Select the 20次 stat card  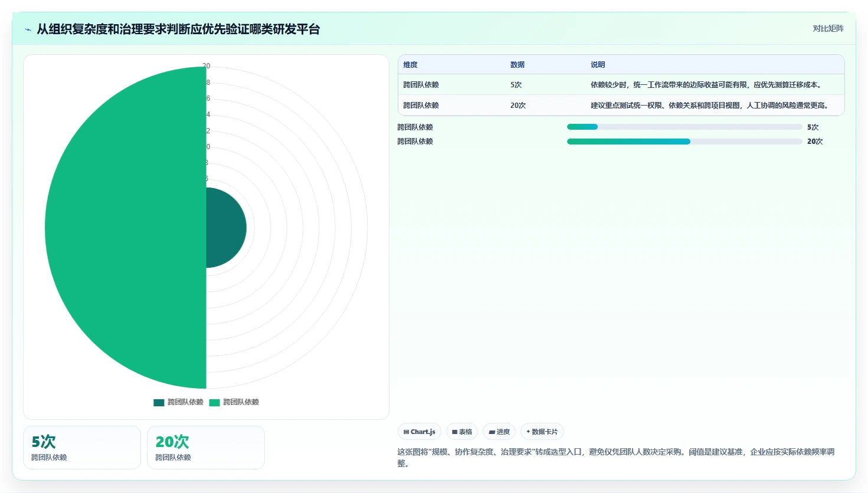tap(206, 448)
